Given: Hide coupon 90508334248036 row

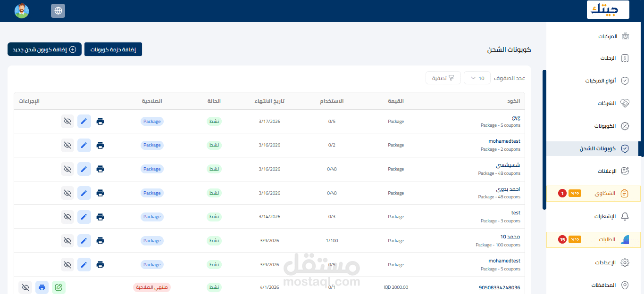Looking at the screenshot, I should 25,287.
